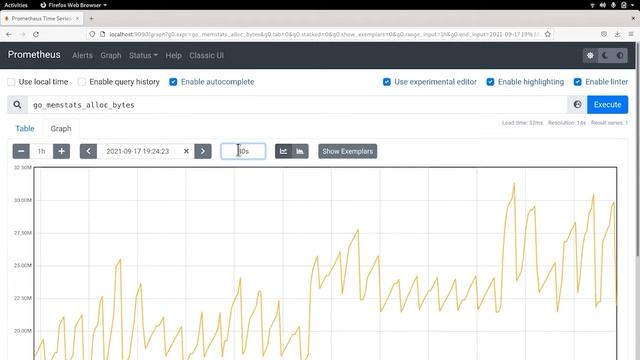The image size is (640, 360).
Task: Click the browser back arrow
Action: [9, 34]
